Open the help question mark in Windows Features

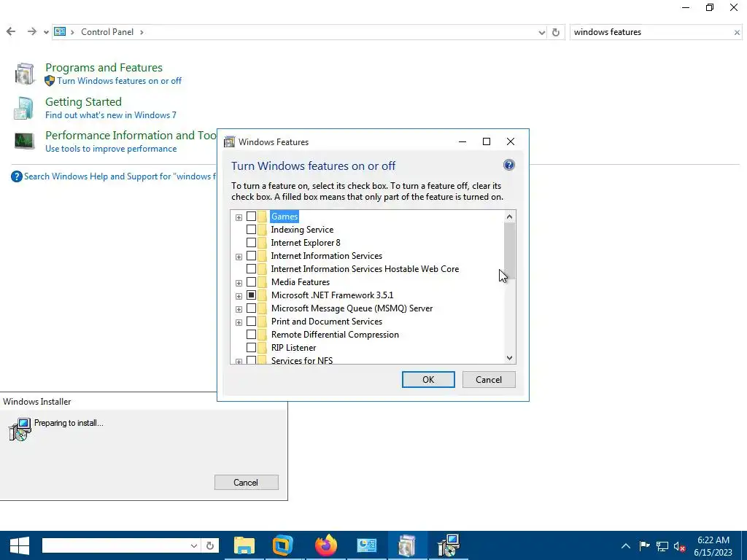[508, 166]
